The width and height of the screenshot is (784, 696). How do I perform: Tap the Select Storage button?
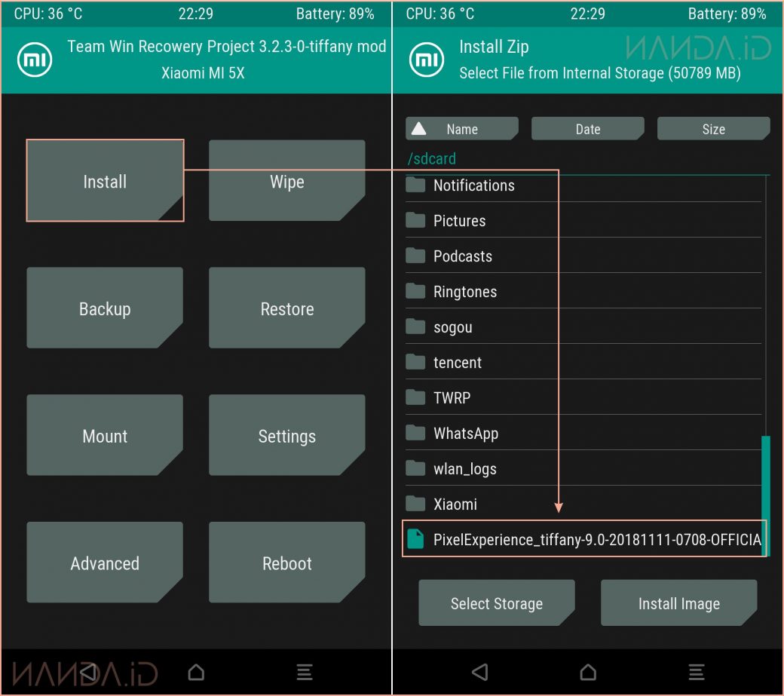[496, 603]
